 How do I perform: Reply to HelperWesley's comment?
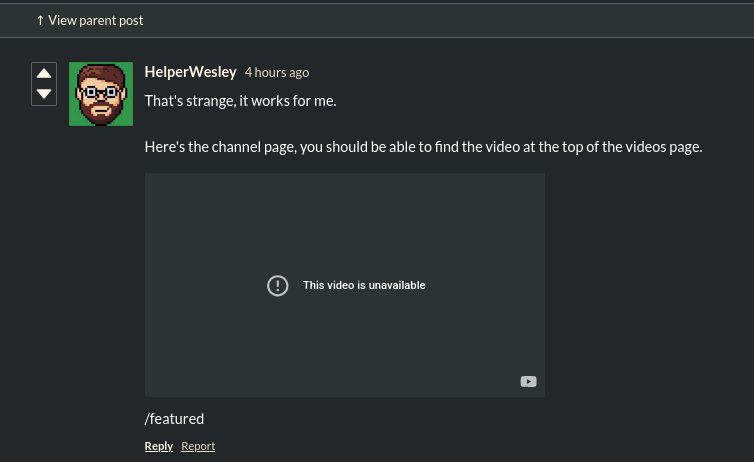coord(158,446)
